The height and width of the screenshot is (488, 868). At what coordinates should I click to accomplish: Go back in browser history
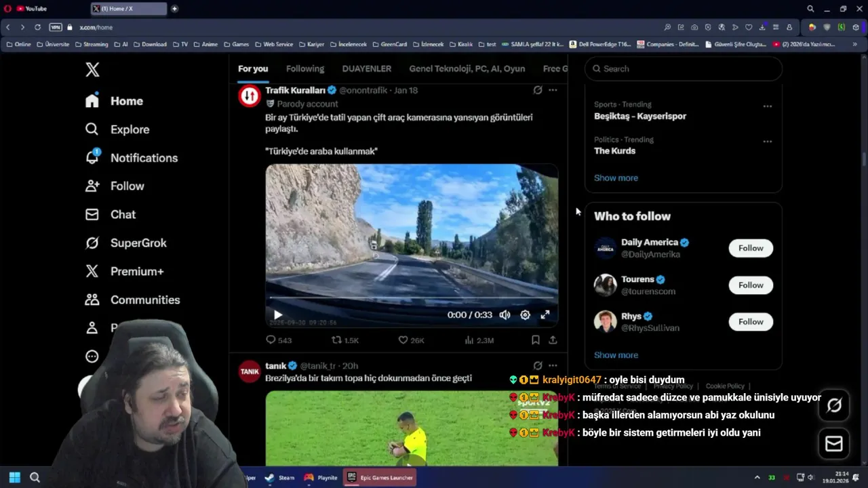pos(8,27)
